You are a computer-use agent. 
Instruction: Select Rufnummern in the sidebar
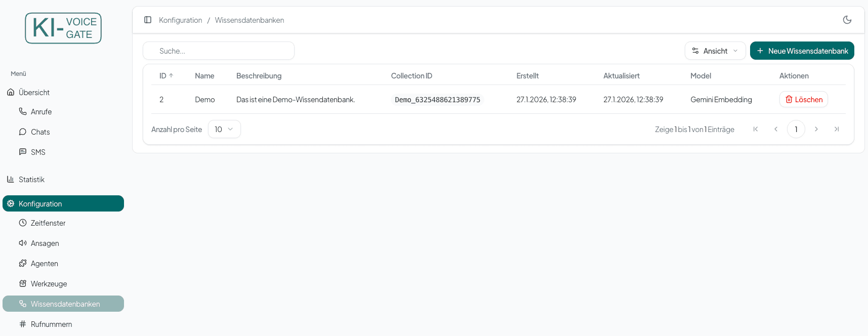(63, 324)
